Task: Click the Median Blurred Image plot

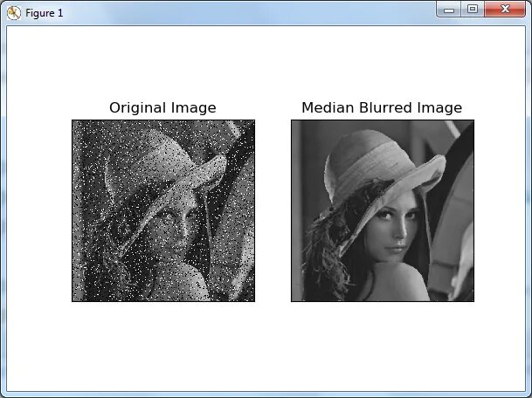Action: click(x=383, y=210)
